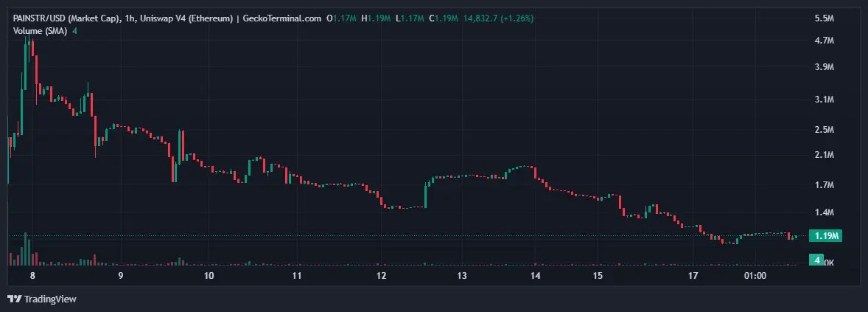Click date label 8 on time axis
Image resolution: width=868 pixels, height=312 pixels.
click(32, 275)
